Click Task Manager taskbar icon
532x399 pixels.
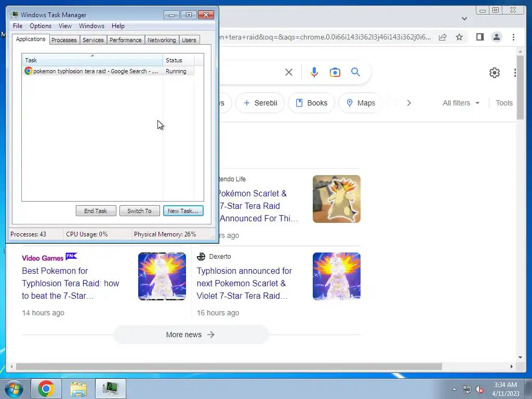pos(111,389)
